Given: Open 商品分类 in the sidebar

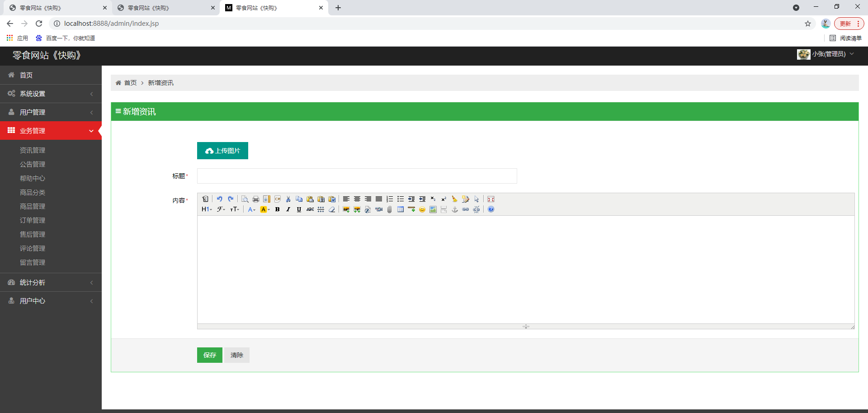Looking at the screenshot, I should pyautogui.click(x=33, y=192).
